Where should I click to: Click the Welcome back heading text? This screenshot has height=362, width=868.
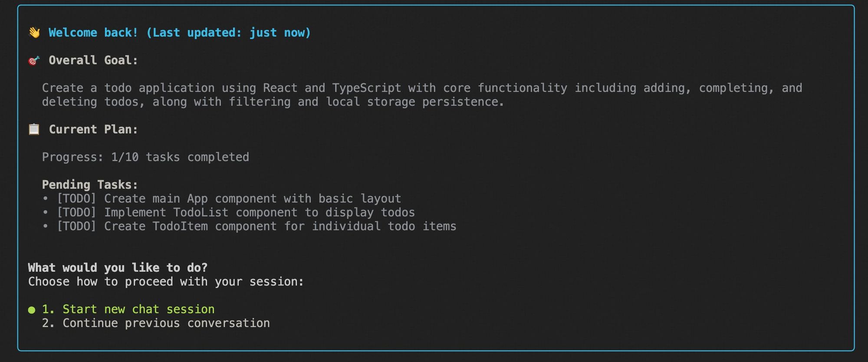click(x=180, y=33)
